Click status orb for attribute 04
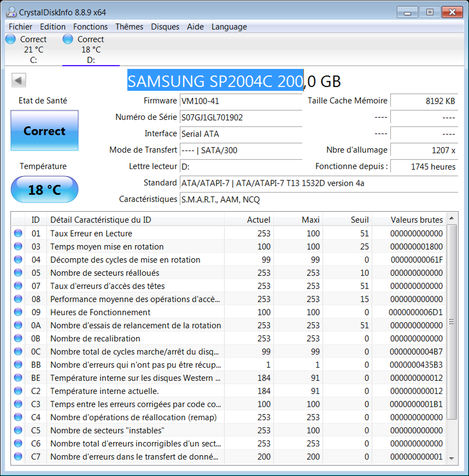The height and width of the screenshot is (476, 469). 18,260
